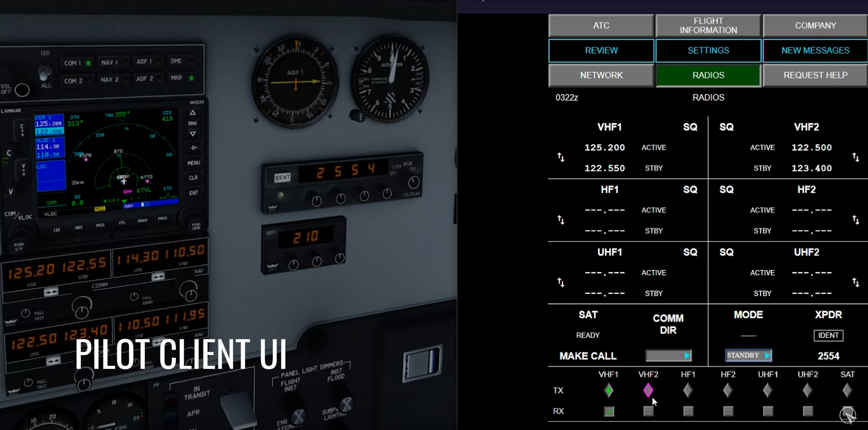Select HF1 TX diamond
Image resolution: width=868 pixels, height=430 pixels.
(688, 390)
